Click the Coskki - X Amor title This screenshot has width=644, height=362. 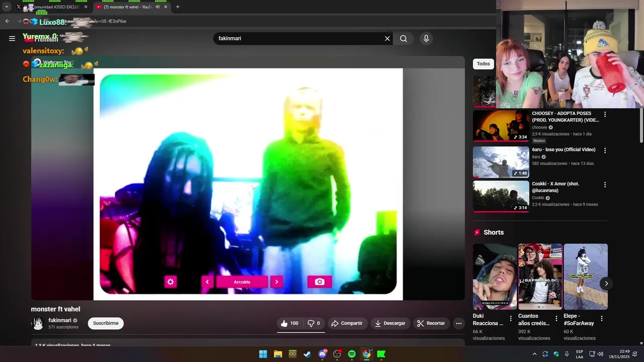[555, 187]
